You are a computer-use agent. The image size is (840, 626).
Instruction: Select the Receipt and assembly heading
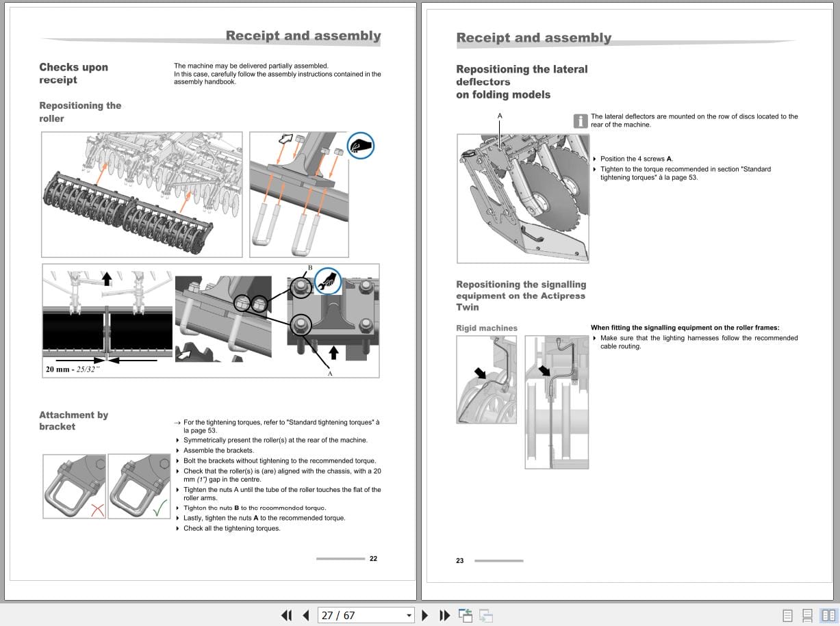303,35
